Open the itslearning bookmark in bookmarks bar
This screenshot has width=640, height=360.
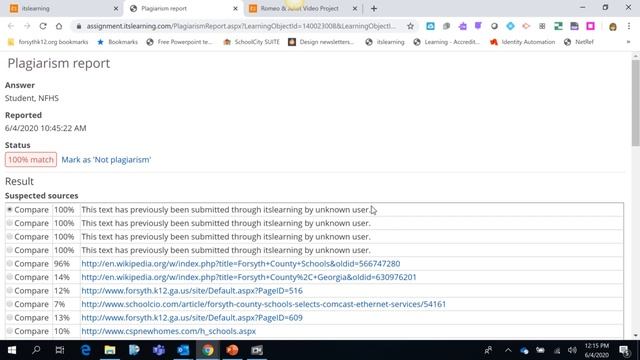(x=385, y=42)
